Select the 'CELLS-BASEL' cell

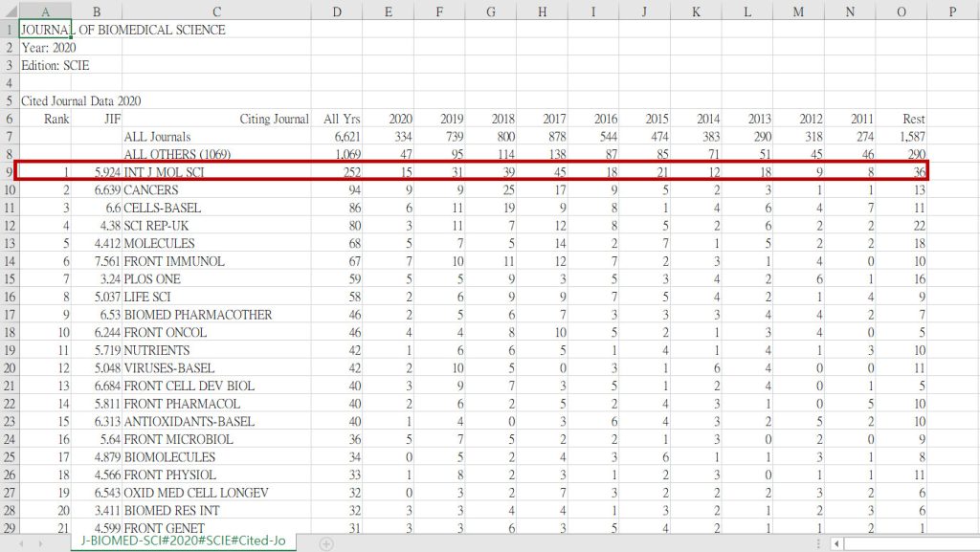(x=216, y=208)
